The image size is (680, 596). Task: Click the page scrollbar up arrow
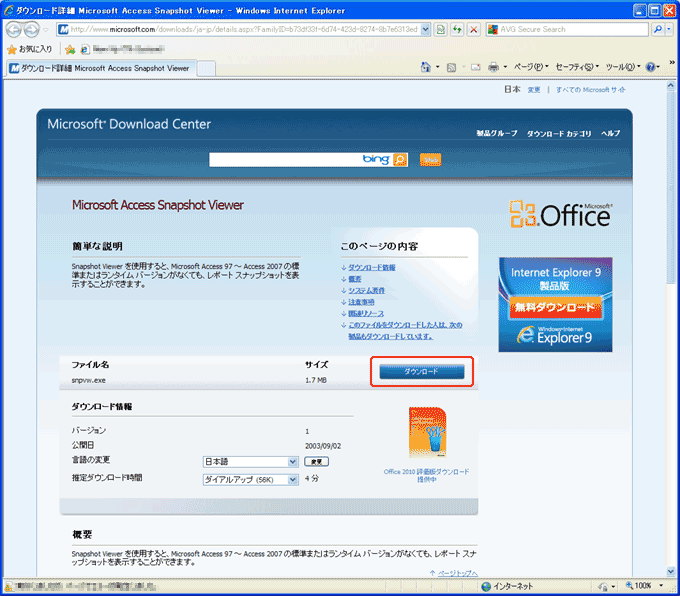(x=671, y=85)
